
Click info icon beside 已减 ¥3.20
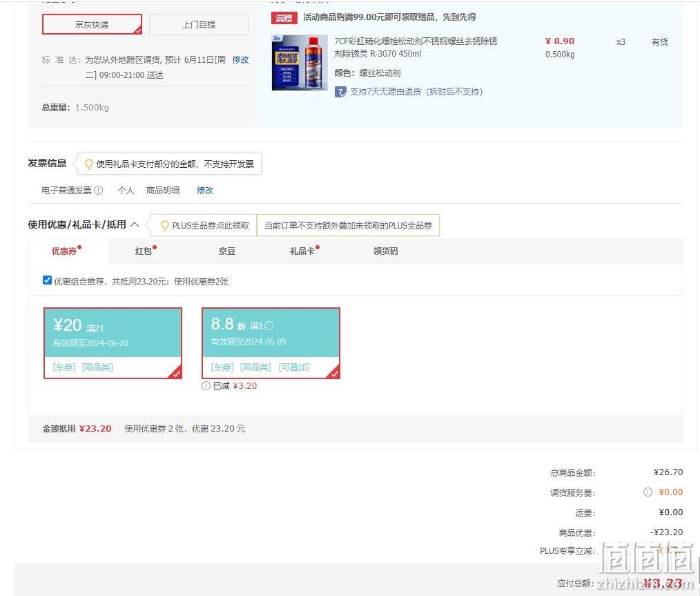(x=206, y=386)
